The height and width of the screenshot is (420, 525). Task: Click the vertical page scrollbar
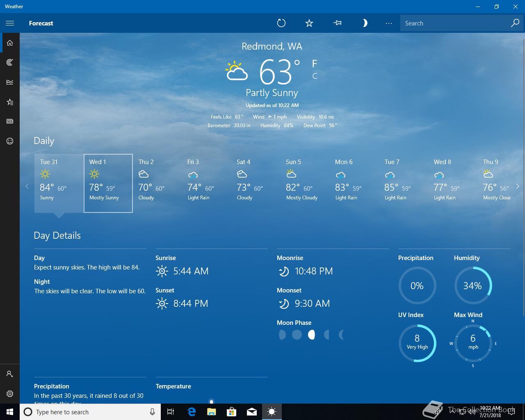[x=523, y=176]
